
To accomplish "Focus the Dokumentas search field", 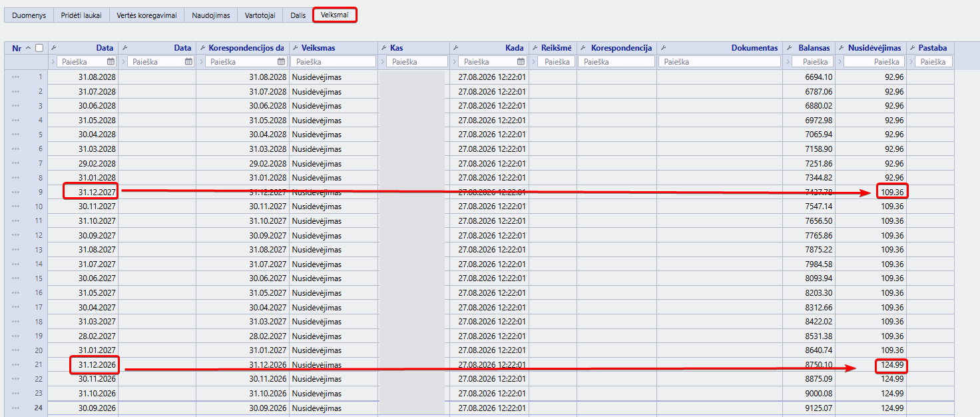I will pos(720,61).
